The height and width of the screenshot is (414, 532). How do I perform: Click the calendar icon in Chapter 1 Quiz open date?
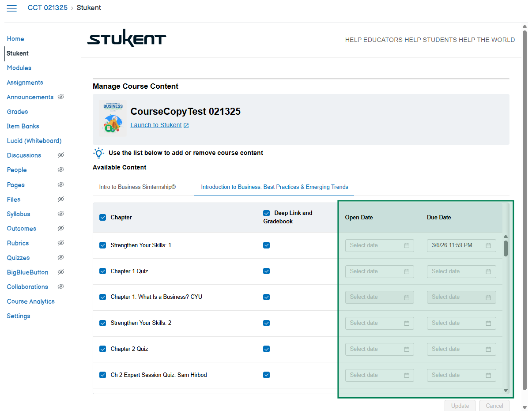(407, 271)
